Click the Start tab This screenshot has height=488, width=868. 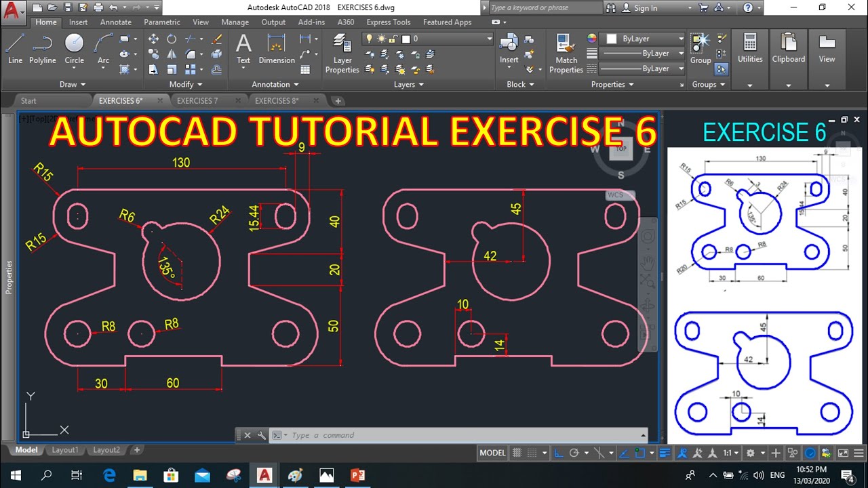(x=28, y=101)
